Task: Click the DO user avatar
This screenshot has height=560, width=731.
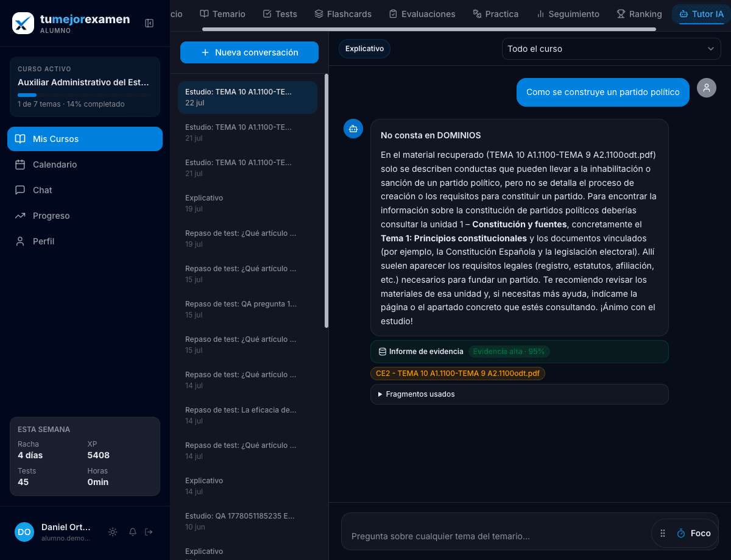Action: pos(24,532)
